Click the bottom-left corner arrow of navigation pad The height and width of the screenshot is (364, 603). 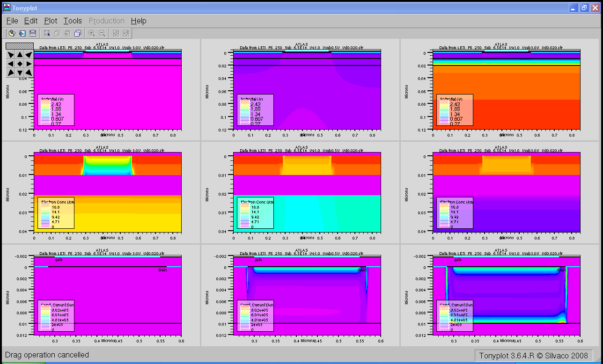tap(11, 73)
